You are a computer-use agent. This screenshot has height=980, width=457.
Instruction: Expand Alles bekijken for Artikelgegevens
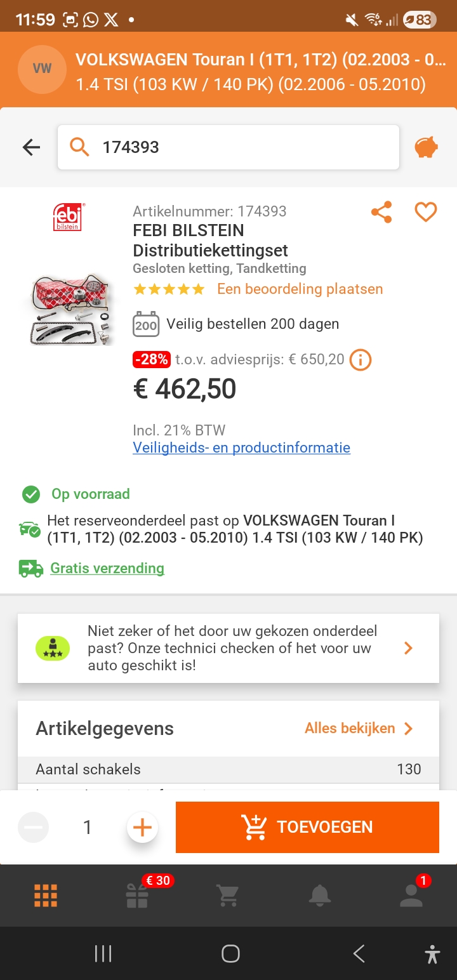point(359,728)
